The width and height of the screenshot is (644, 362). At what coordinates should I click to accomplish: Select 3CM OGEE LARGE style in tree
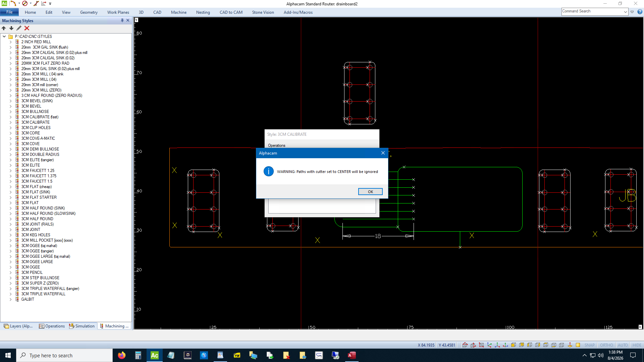coord(37,262)
